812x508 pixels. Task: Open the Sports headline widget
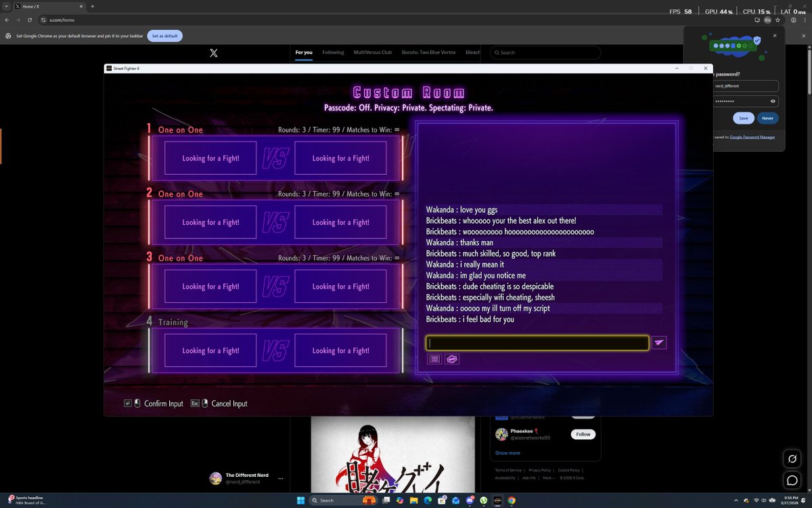point(26,500)
